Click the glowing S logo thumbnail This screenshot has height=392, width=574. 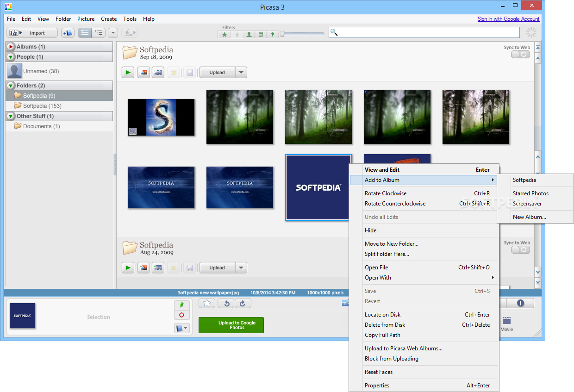click(161, 117)
